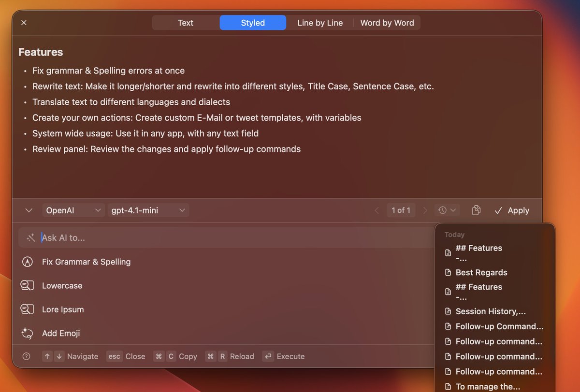Click Fix Grammar & Spelling icon
This screenshot has height=392, width=580.
coord(28,262)
